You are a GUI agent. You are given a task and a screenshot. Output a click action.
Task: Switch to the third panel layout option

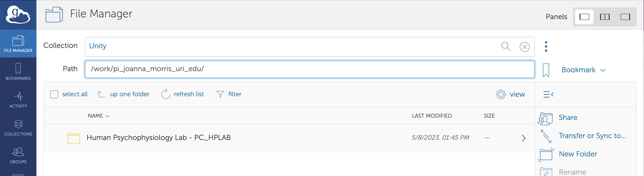(625, 17)
